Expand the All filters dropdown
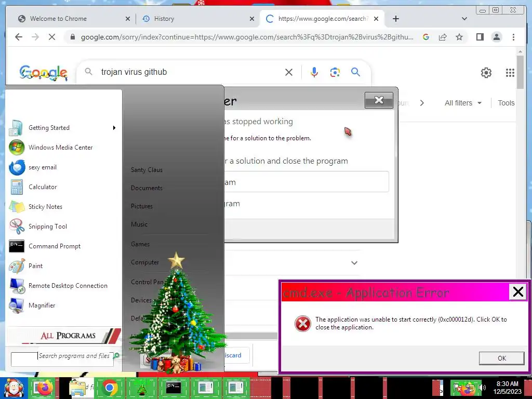Screen dimensions: 532x399 pyautogui.click(x=463, y=103)
